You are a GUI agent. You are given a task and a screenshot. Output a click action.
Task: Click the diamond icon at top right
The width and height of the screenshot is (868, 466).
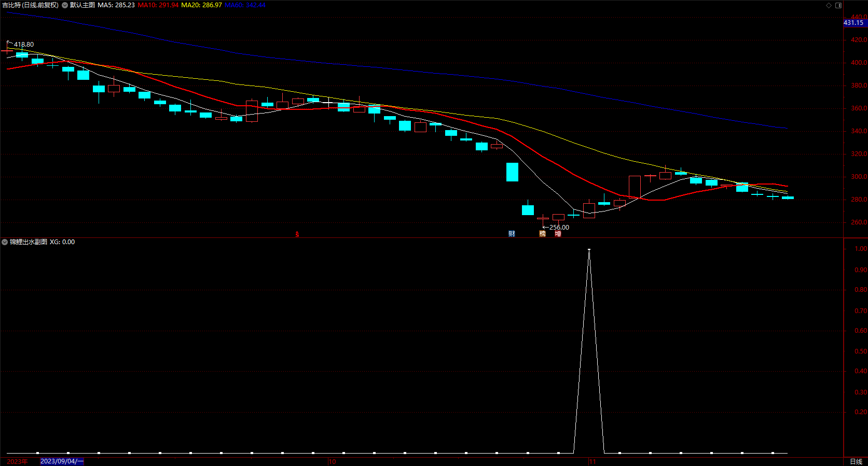pyautogui.click(x=829, y=5)
